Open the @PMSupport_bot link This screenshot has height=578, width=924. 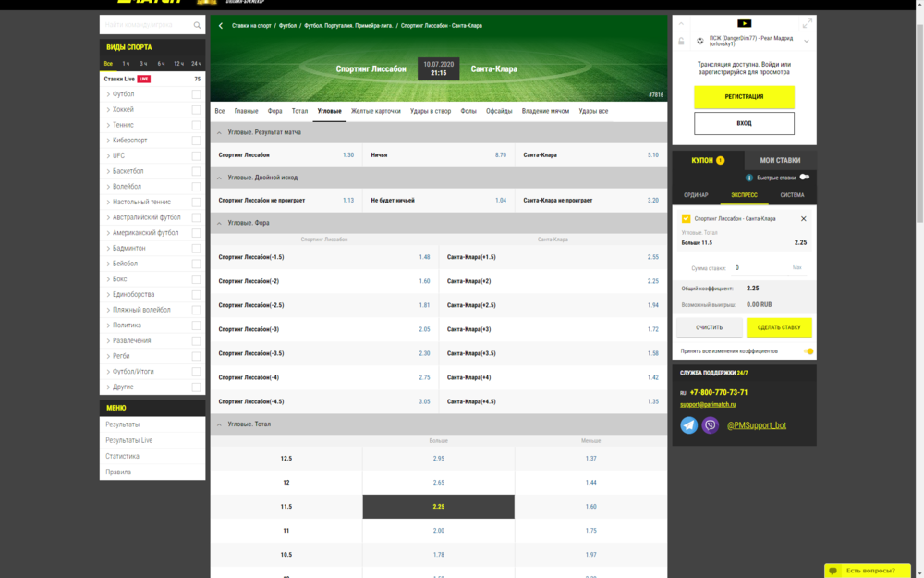[756, 425]
